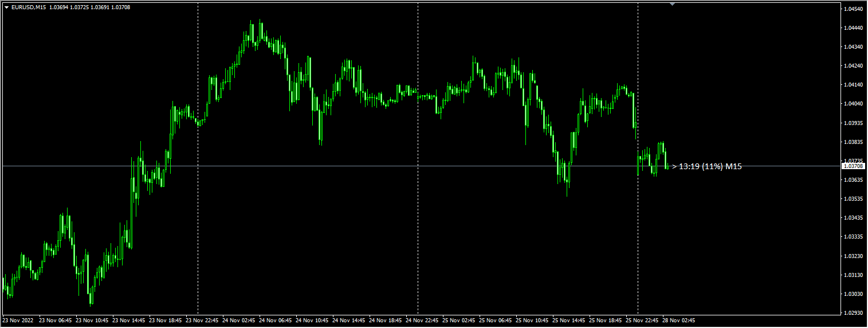Click the '25 Nov 14:45' time axis label
The image size is (868, 328).
point(568,321)
